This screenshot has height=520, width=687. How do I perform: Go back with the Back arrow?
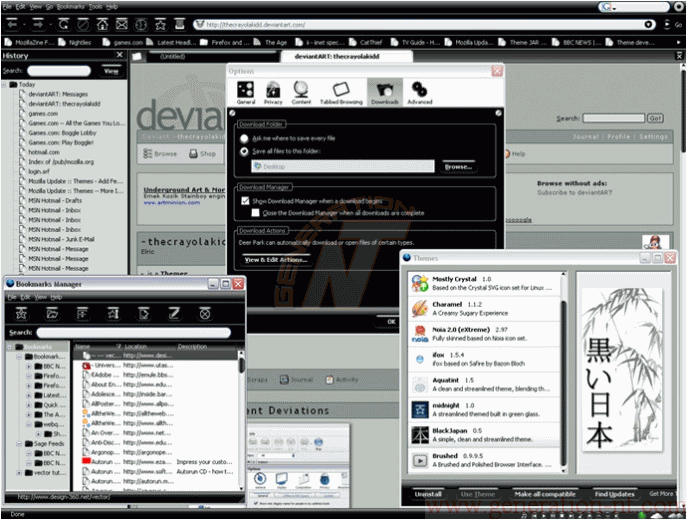point(12,24)
